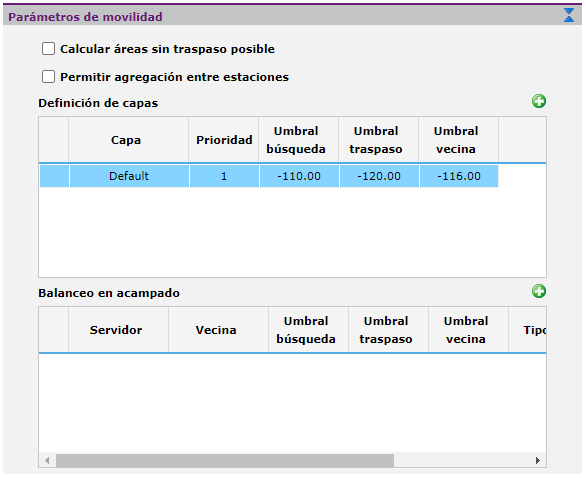The height and width of the screenshot is (478, 586).
Task: Click the horizontal scrollbar thumb
Action: click(225, 460)
